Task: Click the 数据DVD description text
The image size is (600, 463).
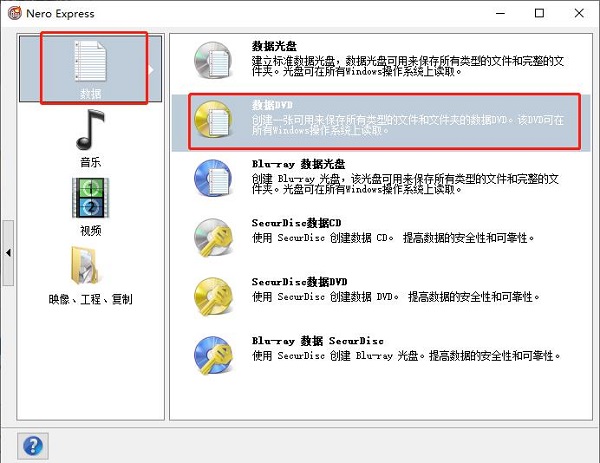Action: [408, 125]
